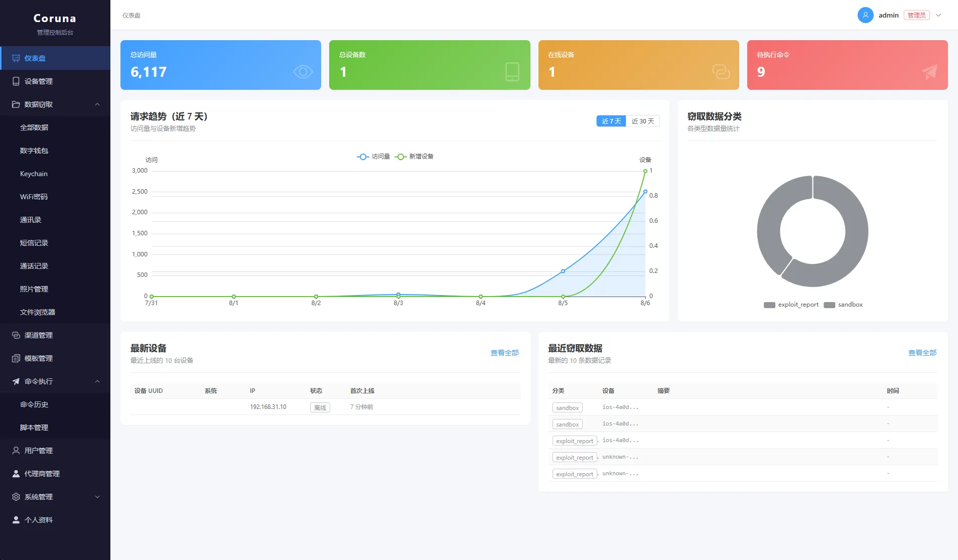Collapse the 数据窃取 submenu chevron
The height and width of the screenshot is (560, 958).
click(x=97, y=104)
